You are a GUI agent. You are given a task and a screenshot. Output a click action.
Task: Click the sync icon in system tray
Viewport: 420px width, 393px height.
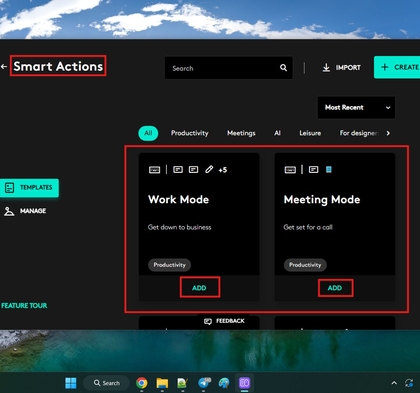coord(409,383)
